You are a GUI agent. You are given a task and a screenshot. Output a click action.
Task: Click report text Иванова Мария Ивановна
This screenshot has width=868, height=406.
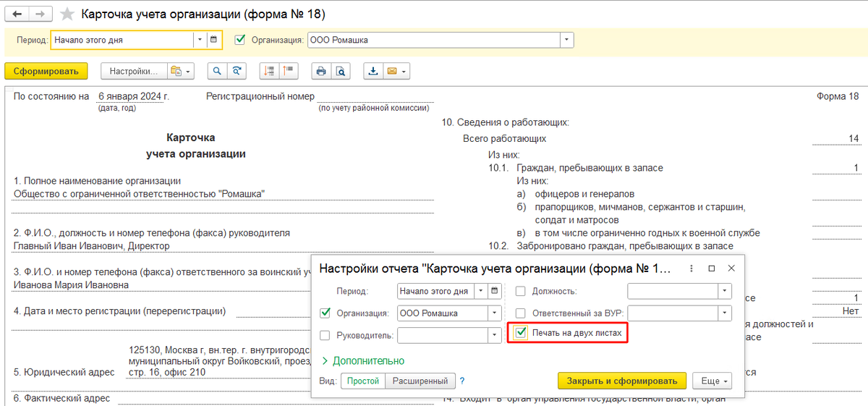[x=71, y=285]
